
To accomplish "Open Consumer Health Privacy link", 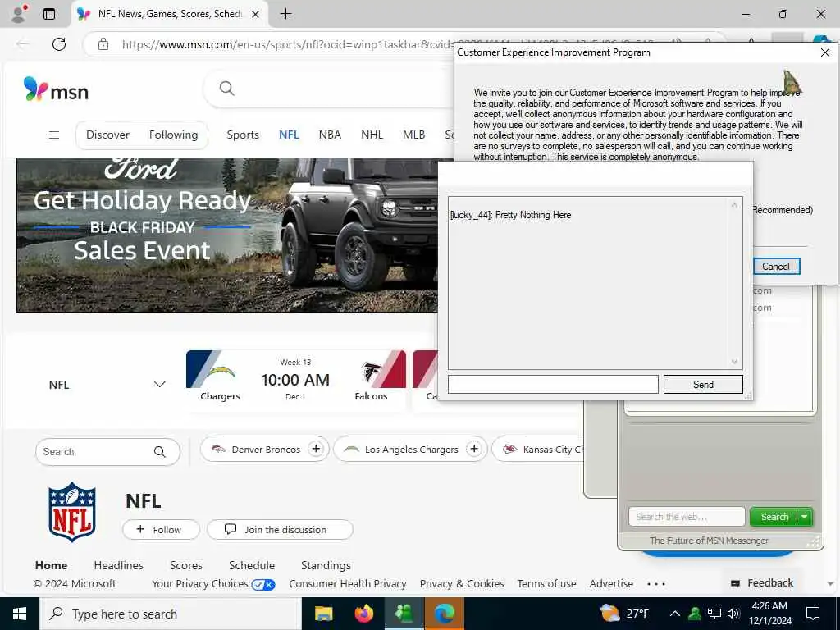I will [348, 583].
